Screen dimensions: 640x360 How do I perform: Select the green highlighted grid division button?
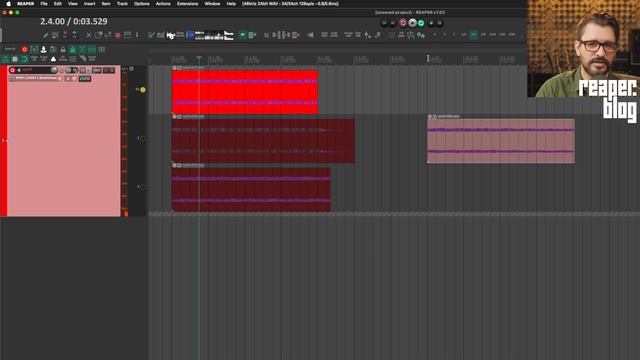[473, 35]
